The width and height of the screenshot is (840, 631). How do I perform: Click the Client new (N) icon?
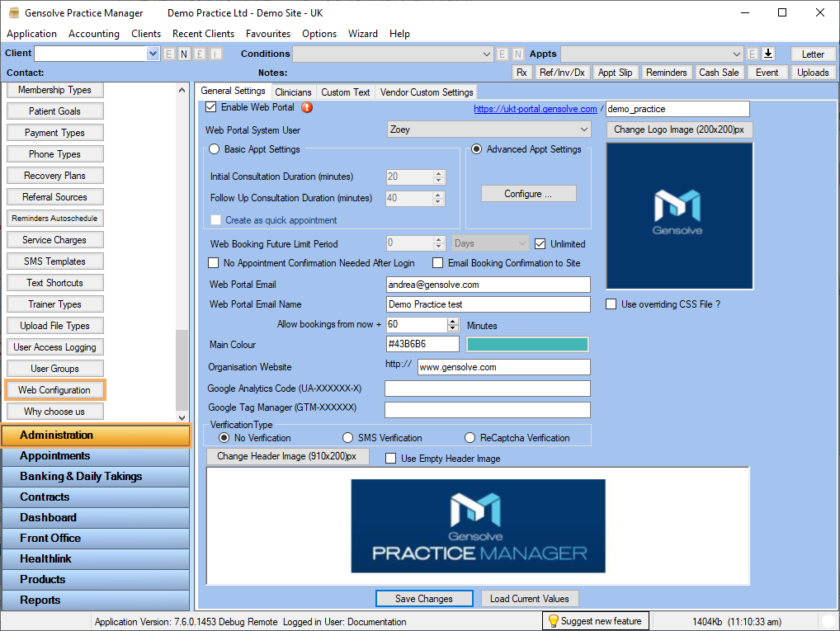[184, 54]
